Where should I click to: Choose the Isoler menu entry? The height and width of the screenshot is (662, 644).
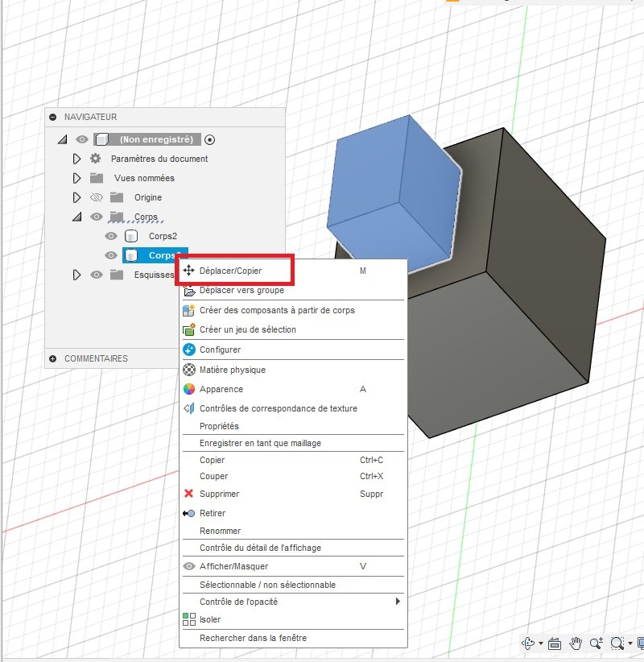click(x=293, y=619)
